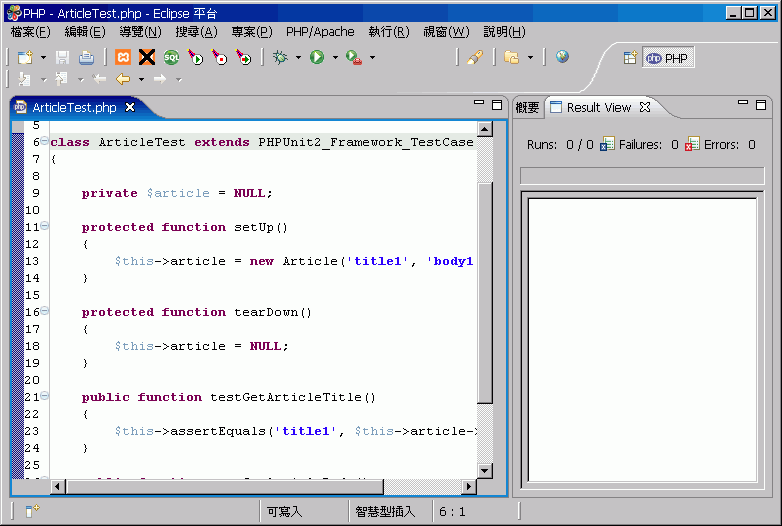Click the Errors icon in Result View
The image size is (782, 526).
tap(692, 144)
